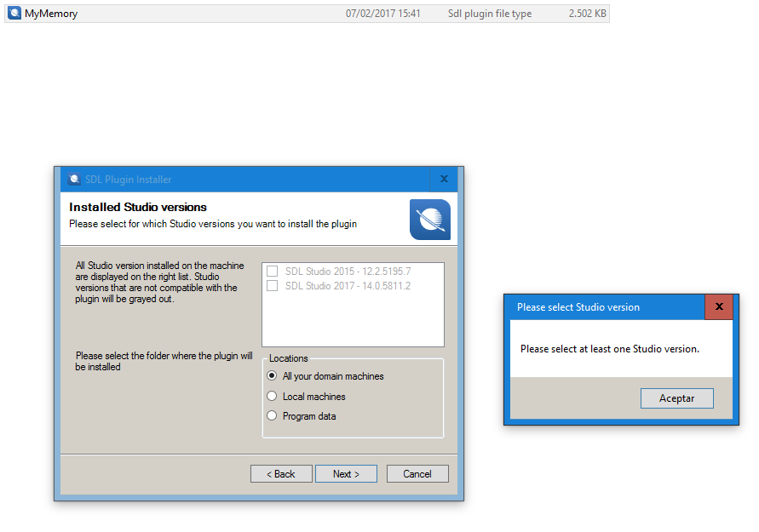The width and height of the screenshot is (759, 532).
Task: Click the SDL Studio 2015 list entry text
Action: click(x=348, y=272)
